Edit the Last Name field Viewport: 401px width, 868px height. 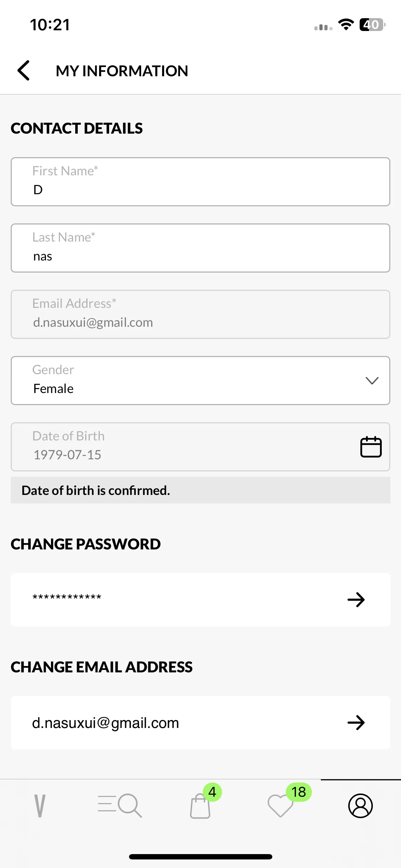pyautogui.click(x=200, y=248)
